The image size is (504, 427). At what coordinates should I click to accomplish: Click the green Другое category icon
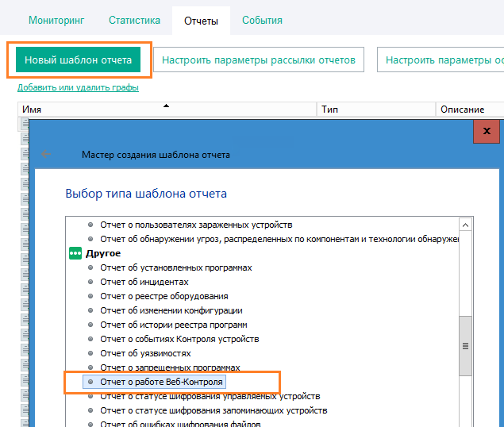[75, 253]
